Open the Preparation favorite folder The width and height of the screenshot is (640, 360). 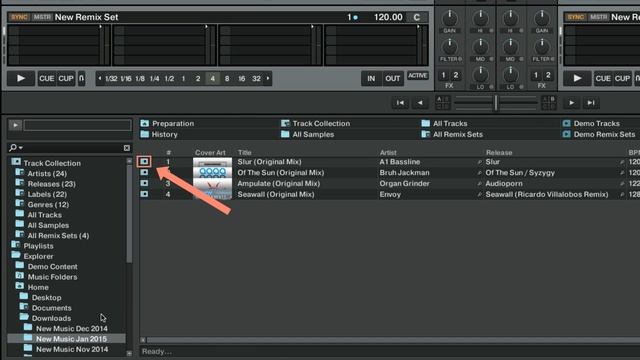pyautogui.click(x=167, y=123)
